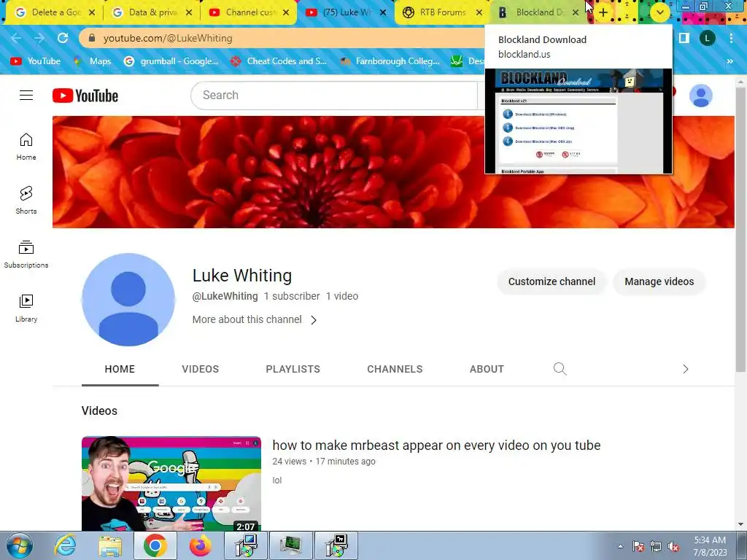
Task: Open the Chrome profile L avatar
Action: 708,38
